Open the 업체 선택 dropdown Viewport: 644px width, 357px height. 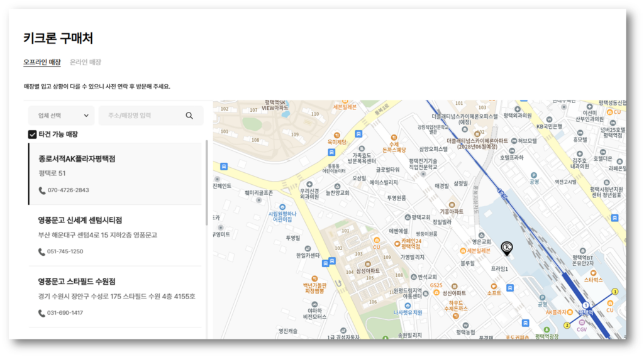pyautogui.click(x=61, y=116)
